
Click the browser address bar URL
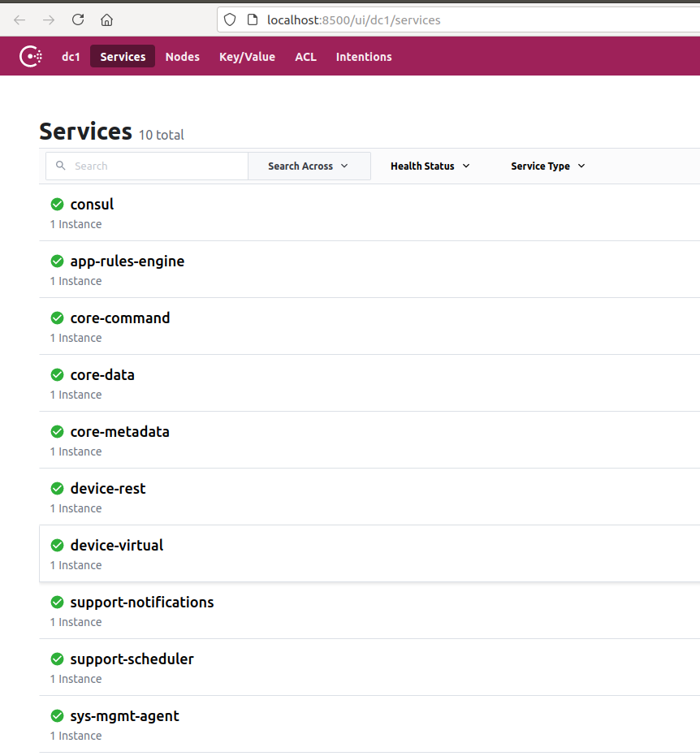[x=354, y=19]
